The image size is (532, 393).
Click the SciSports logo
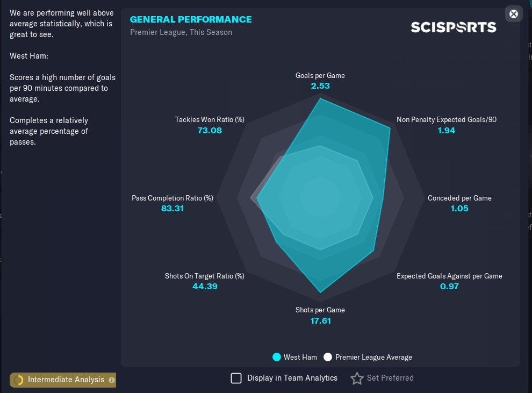tap(454, 27)
